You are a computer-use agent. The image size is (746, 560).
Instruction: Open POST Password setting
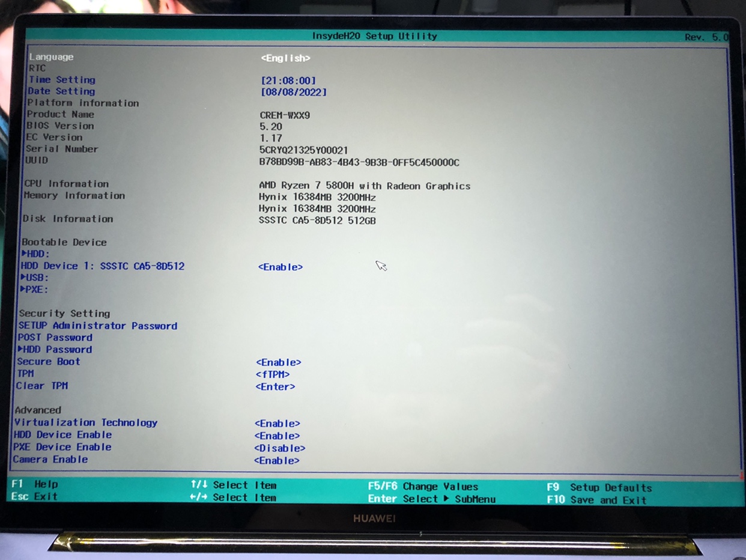click(55, 338)
